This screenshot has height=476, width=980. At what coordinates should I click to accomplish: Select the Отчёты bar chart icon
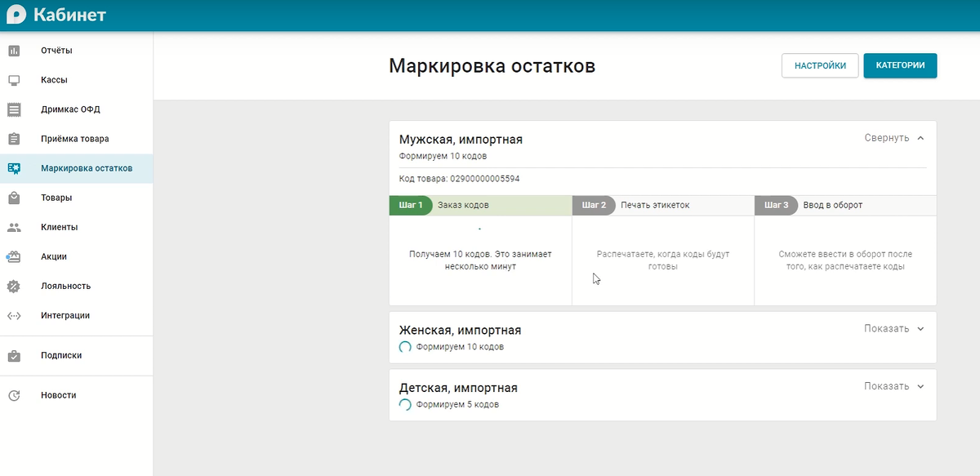point(14,50)
